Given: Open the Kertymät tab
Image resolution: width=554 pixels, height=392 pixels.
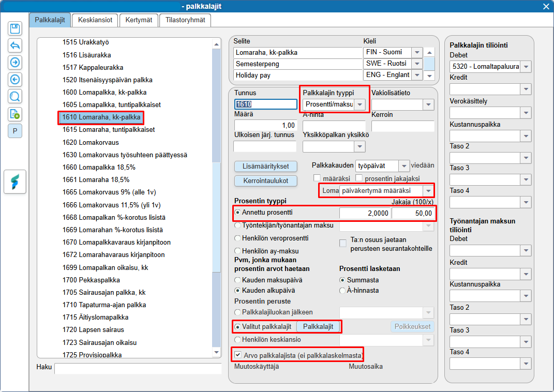Looking at the screenshot, I should [139, 20].
